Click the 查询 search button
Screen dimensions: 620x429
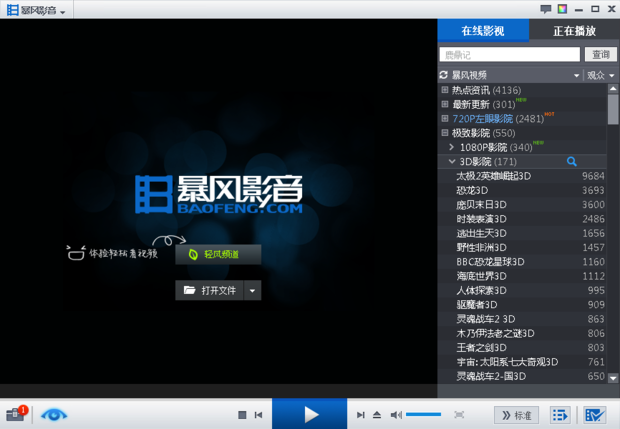(x=601, y=55)
